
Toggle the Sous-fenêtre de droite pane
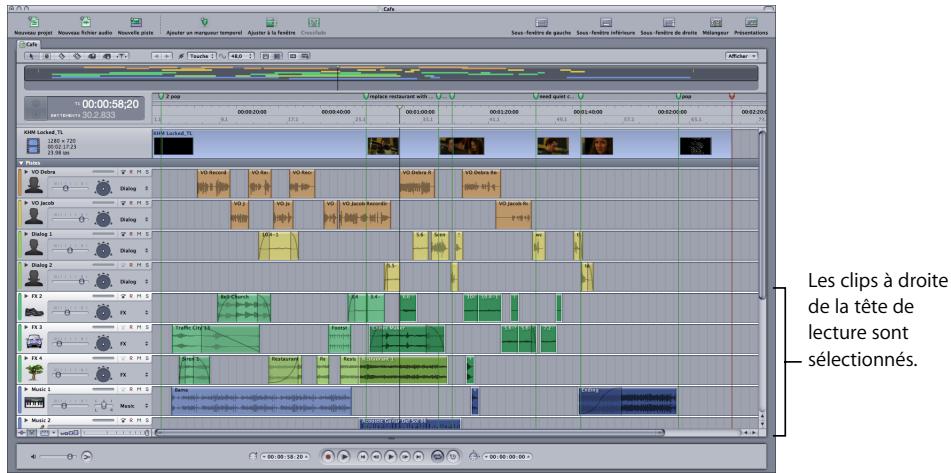[x=669, y=22]
